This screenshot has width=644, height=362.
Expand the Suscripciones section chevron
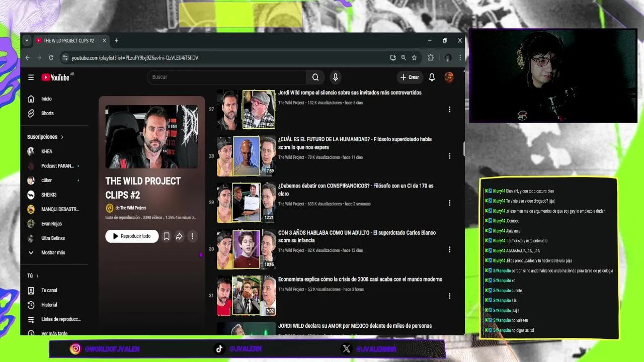coord(62,137)
